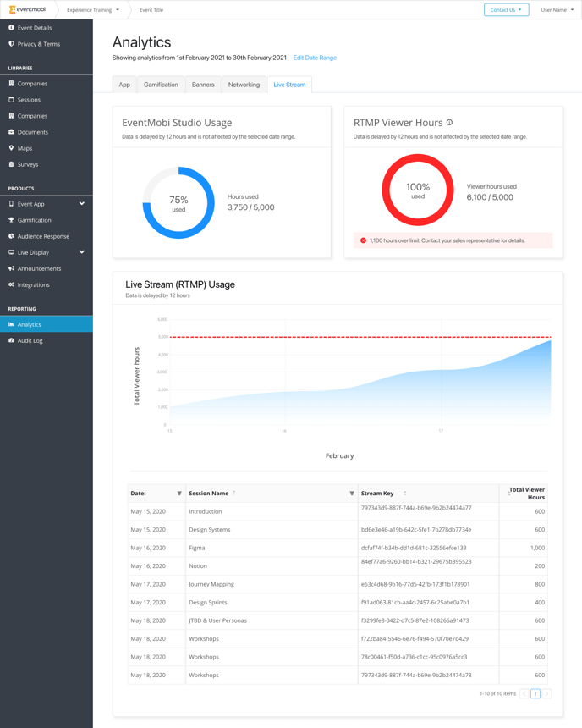Select the Live Stream tab

[289, 85]
